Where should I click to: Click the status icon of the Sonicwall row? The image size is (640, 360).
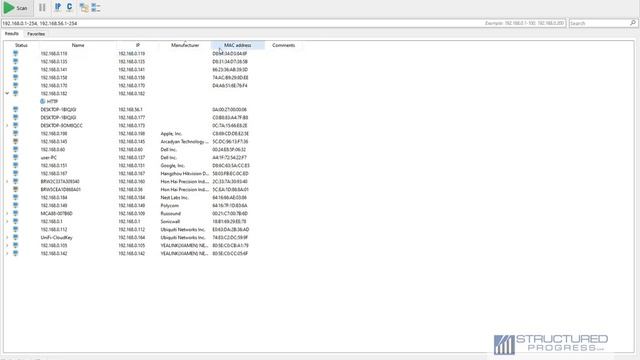pyautogui.click(x=16, y=221)
